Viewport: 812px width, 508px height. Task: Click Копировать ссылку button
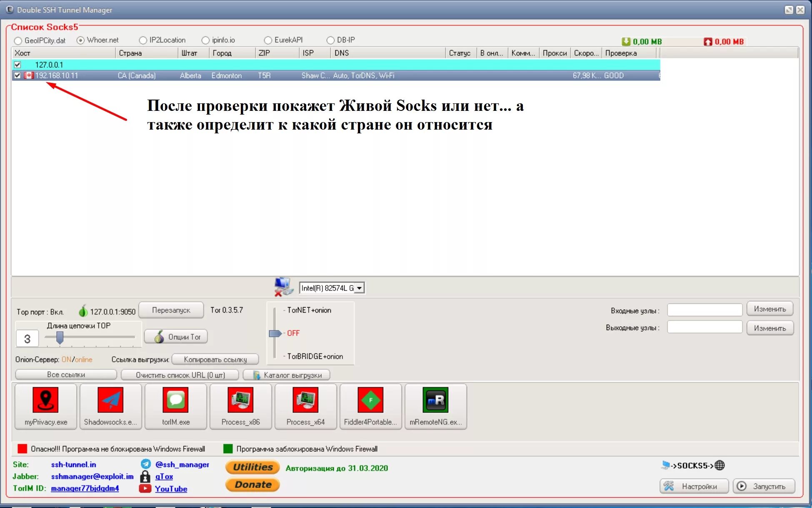pyautogui.click(x=215, y=359)
